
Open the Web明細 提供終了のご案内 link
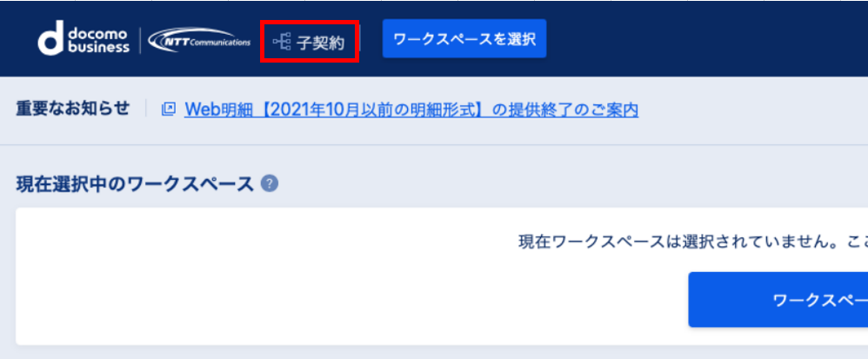click(411, 110)
